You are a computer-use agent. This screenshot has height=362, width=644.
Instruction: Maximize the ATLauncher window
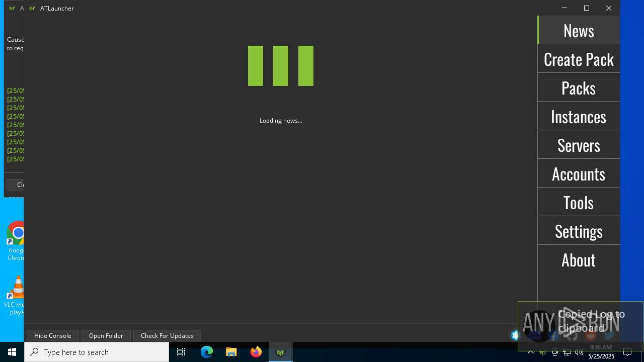pos(587,8)
